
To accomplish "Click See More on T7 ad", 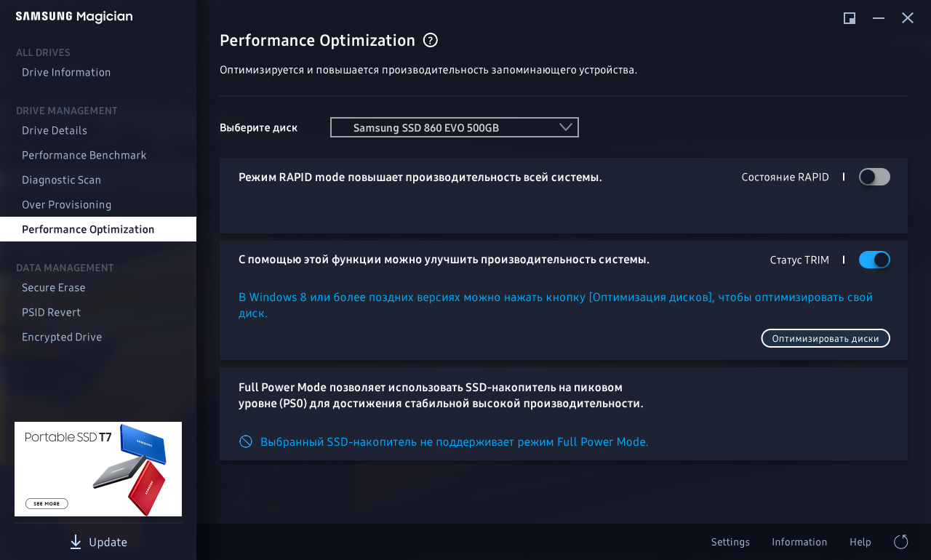I will pyautogui.click(x=47, y=503).
